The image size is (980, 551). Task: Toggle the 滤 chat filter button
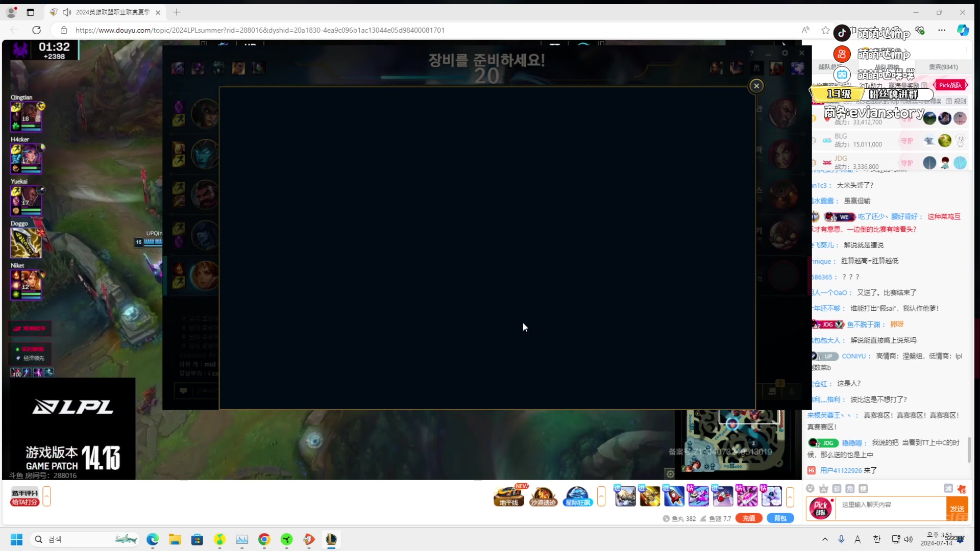(x=948, y=489)
